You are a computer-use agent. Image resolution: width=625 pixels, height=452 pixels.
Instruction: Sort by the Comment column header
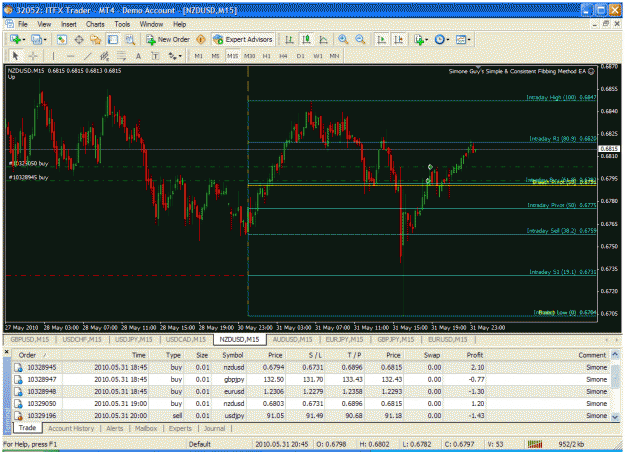tap(592, 355)
